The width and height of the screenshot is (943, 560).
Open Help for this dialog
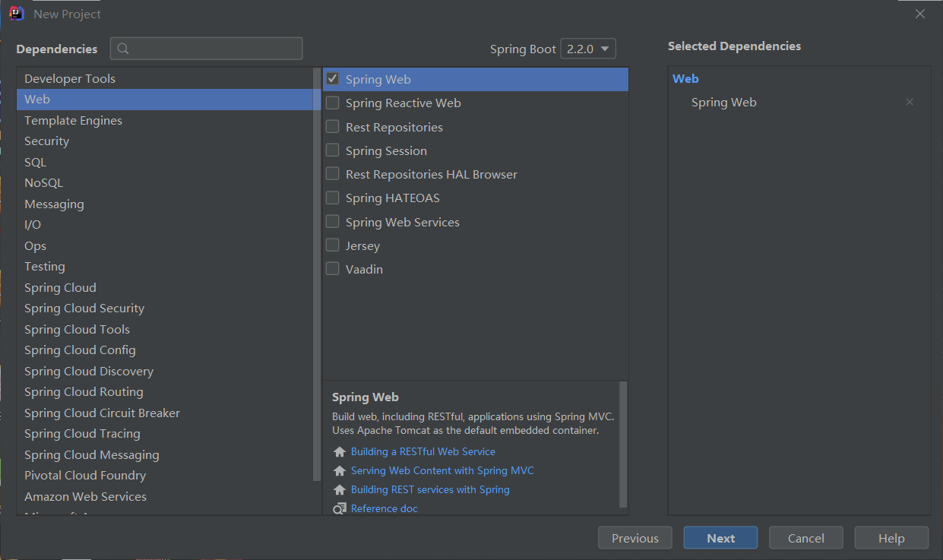coord(891,538)
